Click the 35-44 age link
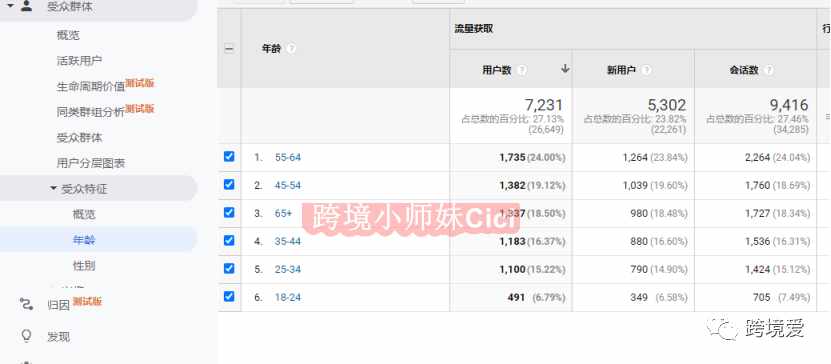This screenshot has width=831, height=364. click(288, 242)
